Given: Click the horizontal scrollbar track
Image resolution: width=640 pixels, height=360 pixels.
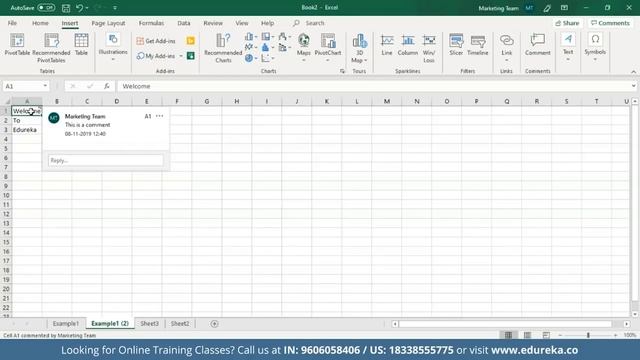Looking at the screenshot, I should [505, 324].
